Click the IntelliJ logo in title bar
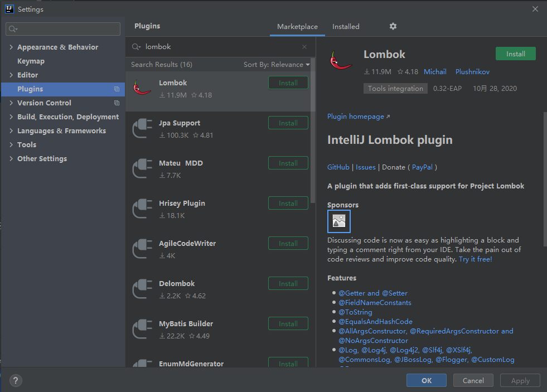Screen dimensions: 547x392 pos(9,9)
